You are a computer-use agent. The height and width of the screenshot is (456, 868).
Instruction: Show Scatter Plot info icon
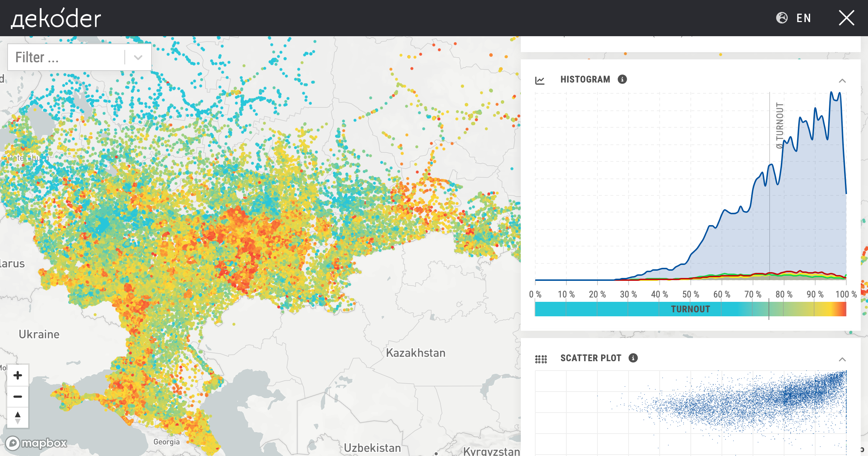(x=633, y=358)
